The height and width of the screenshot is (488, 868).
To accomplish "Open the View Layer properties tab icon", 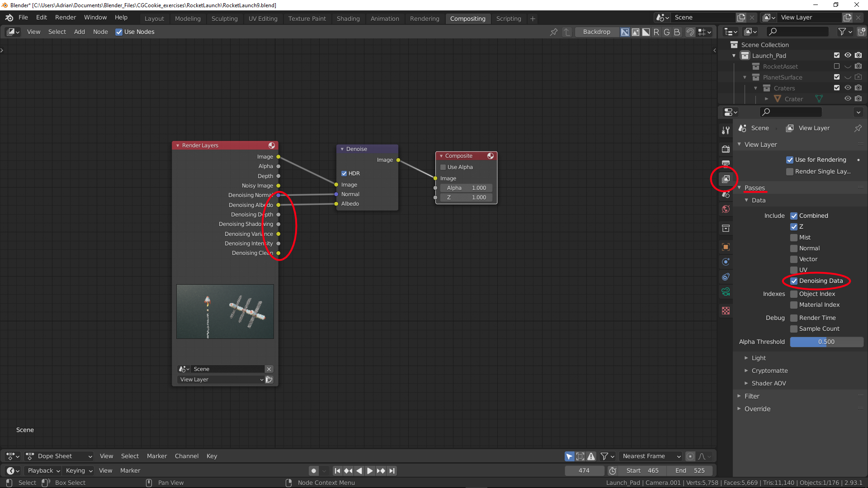I will coord(726,179).
